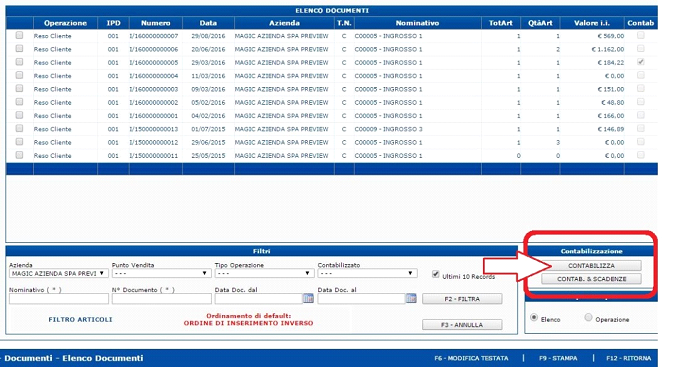Toggle Contab checkbox for document 1/160000000005
Screen dimensions: 686x368
pos(641,62)
